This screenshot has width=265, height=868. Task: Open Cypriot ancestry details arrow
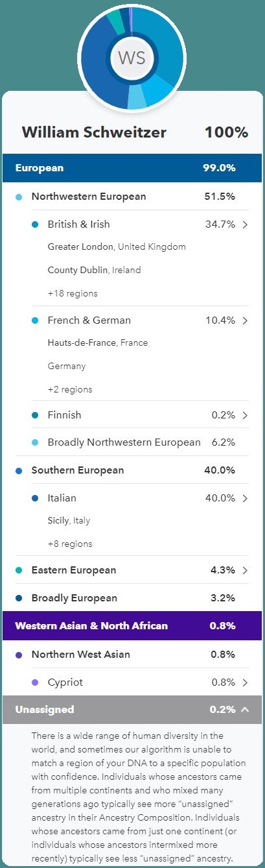[245, 682]
